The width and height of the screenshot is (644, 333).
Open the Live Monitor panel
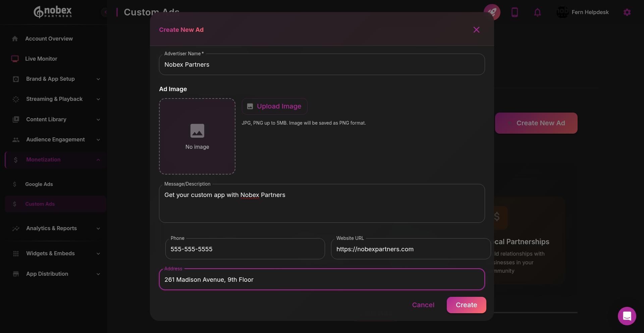(x=41, y=59)
